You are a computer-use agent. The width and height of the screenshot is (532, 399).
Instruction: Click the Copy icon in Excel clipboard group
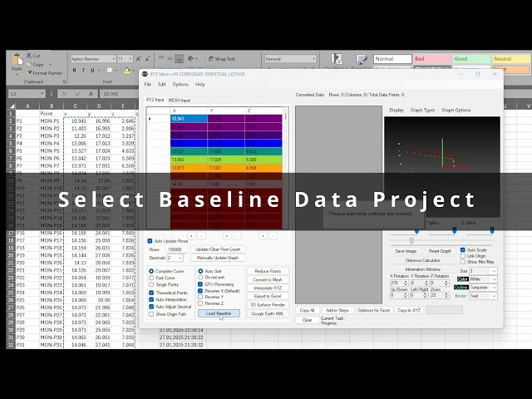click(28, 65)
